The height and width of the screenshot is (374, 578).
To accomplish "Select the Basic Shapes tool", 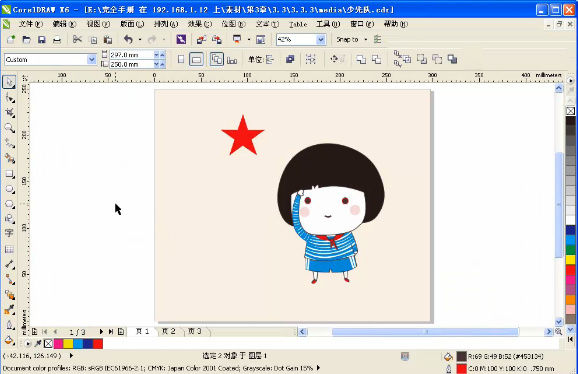I will (10, 218).
